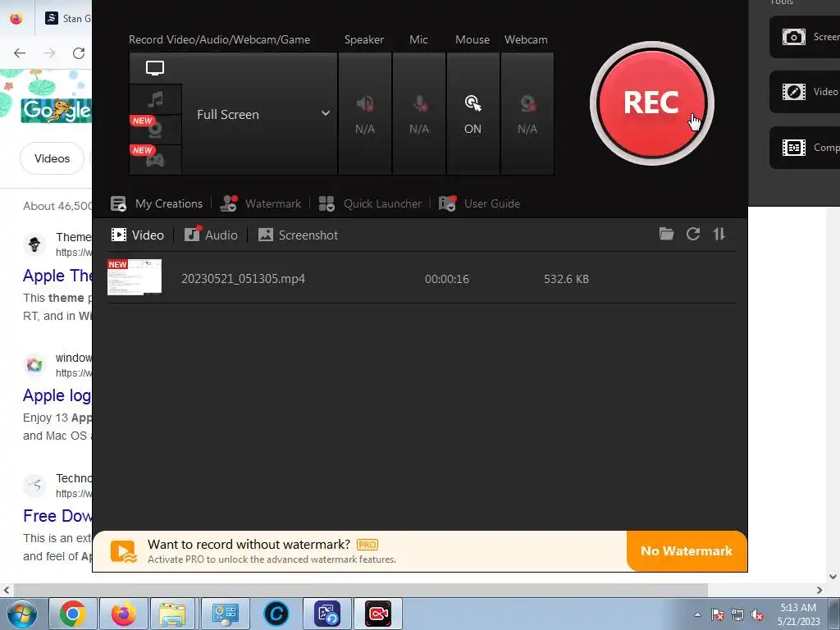The height and width of the screenshot is (630, 840).
Task: Open the Quick Launcher
Action: pyautogui.click(x=370, y=203)
